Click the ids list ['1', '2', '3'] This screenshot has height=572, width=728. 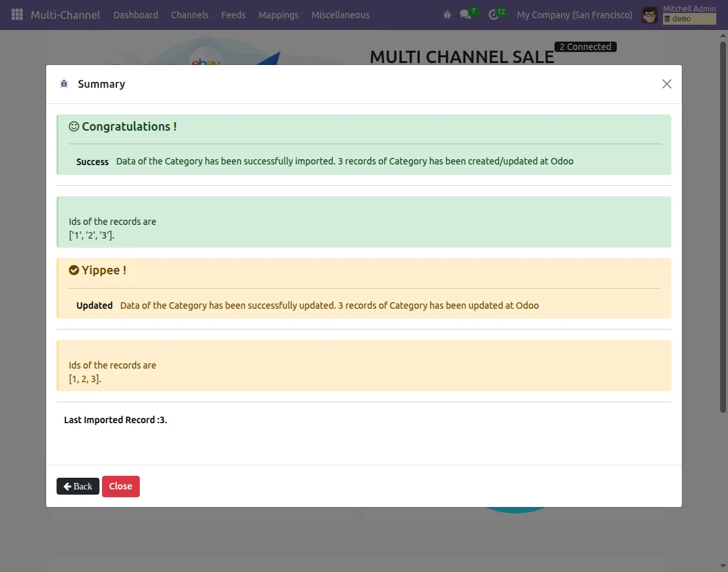92,235
